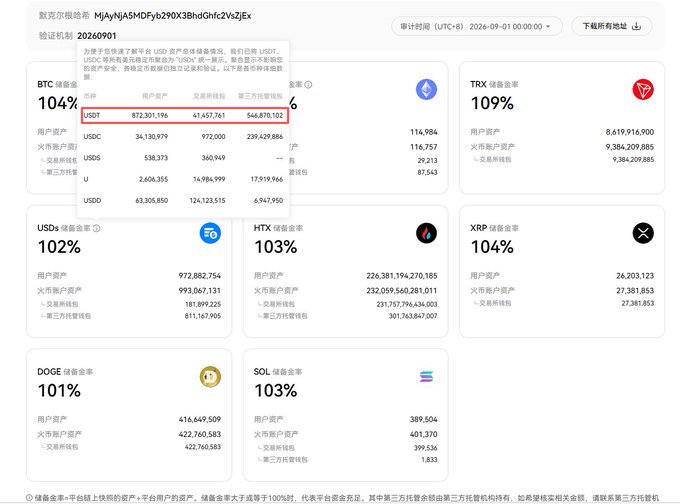Click USDD exchange wallet value 124,123,515
The image size is (680, 504).
click(207, 200)
